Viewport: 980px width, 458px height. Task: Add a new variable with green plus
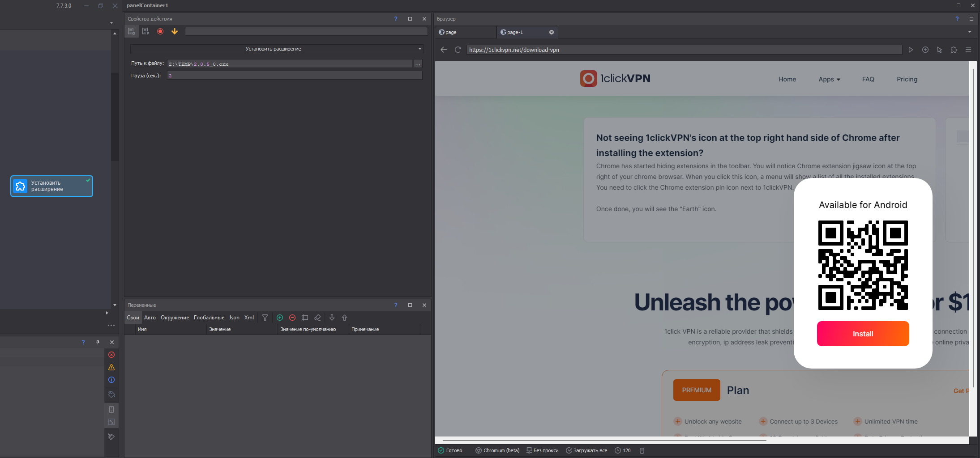[280, 318]
